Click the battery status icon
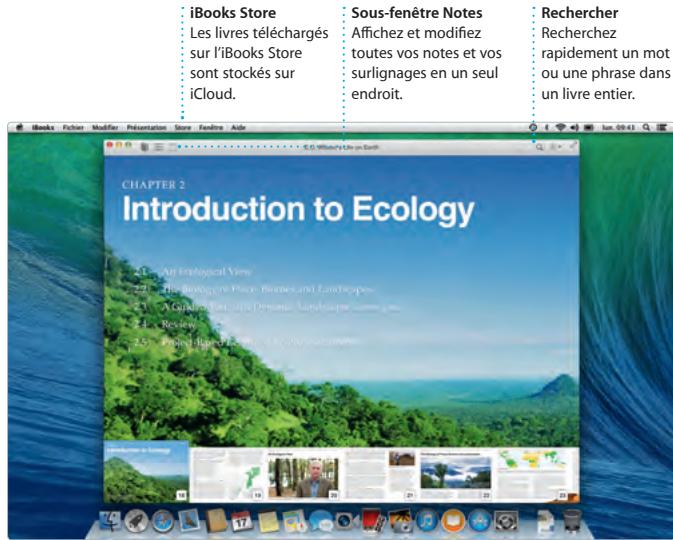This screenshot has height=540, width=673. click(x=588, y=127)
